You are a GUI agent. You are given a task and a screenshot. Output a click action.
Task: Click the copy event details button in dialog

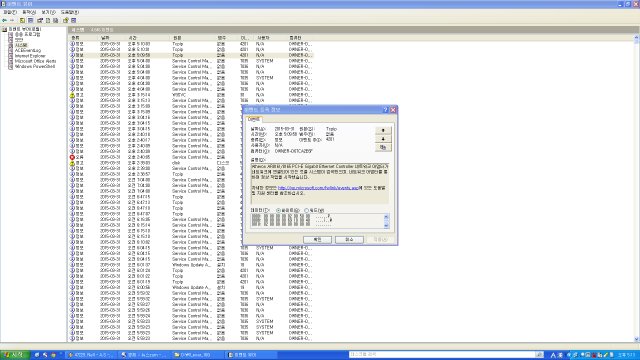(383, 147)
